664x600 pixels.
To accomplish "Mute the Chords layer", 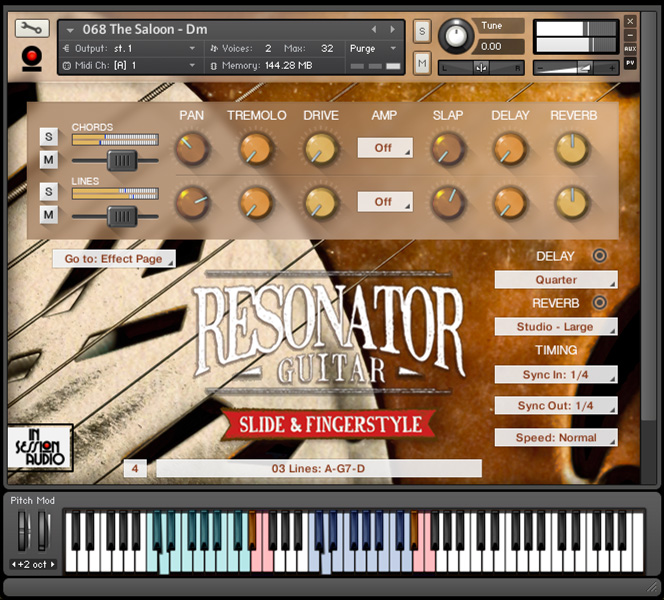I will coord(49,160).
